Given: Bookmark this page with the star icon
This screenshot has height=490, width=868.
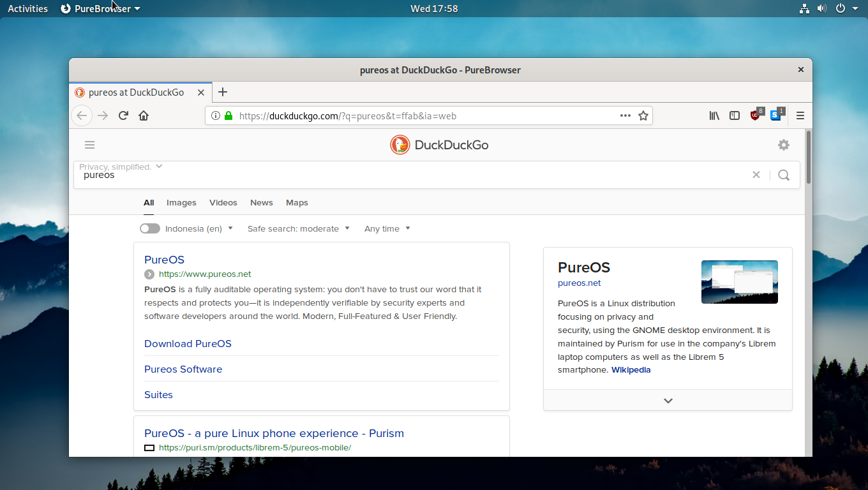Looking at the screenshot, I should pos(643,115).
